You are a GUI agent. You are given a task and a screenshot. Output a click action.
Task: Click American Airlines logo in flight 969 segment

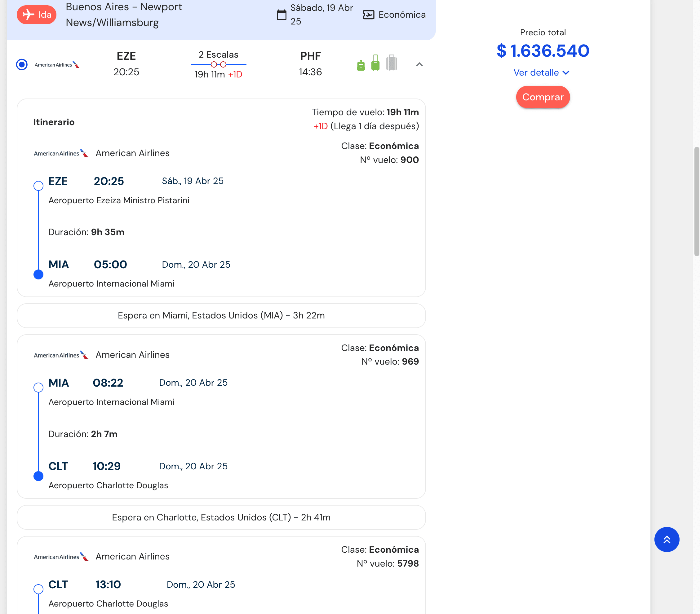point(61,355)
